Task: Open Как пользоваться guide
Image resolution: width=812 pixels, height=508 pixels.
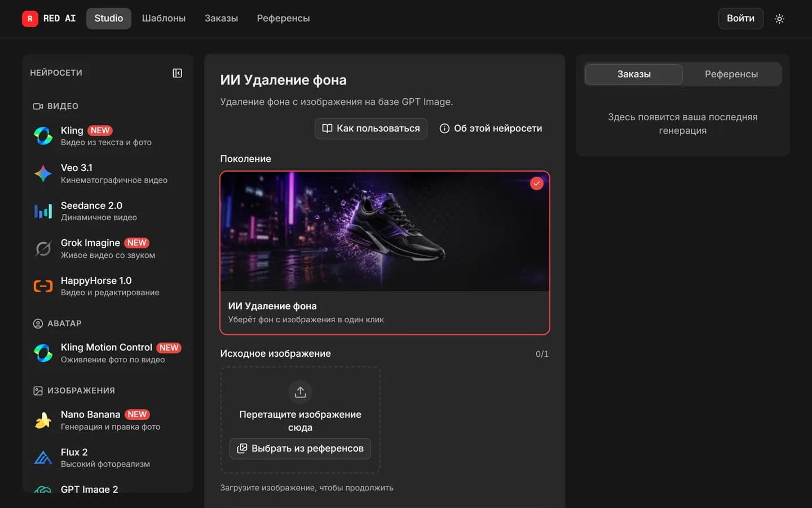Action: (x=370, y=129)
